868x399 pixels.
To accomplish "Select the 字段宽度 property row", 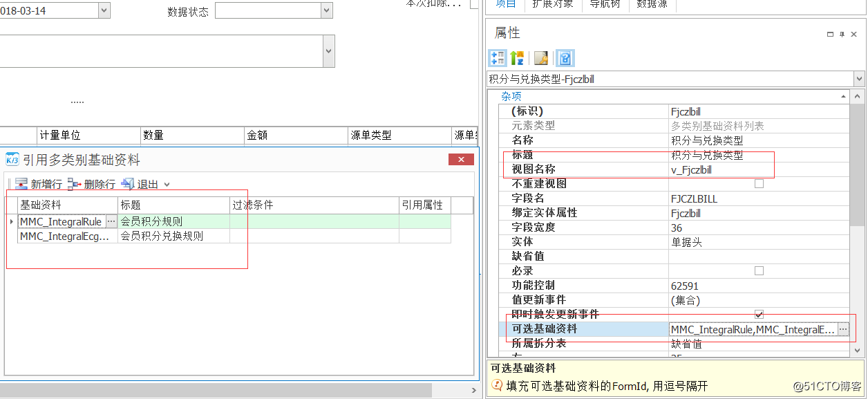I will click(674, 228).
